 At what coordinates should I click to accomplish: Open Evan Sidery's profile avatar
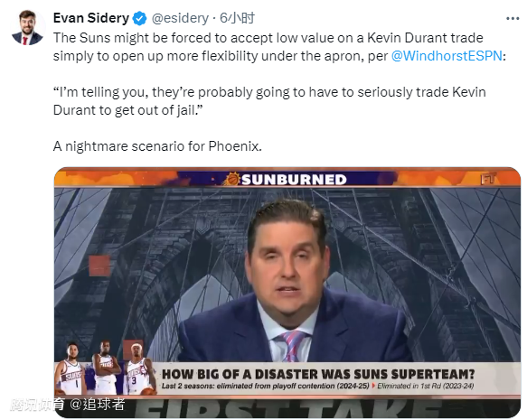tap(27, 27)
